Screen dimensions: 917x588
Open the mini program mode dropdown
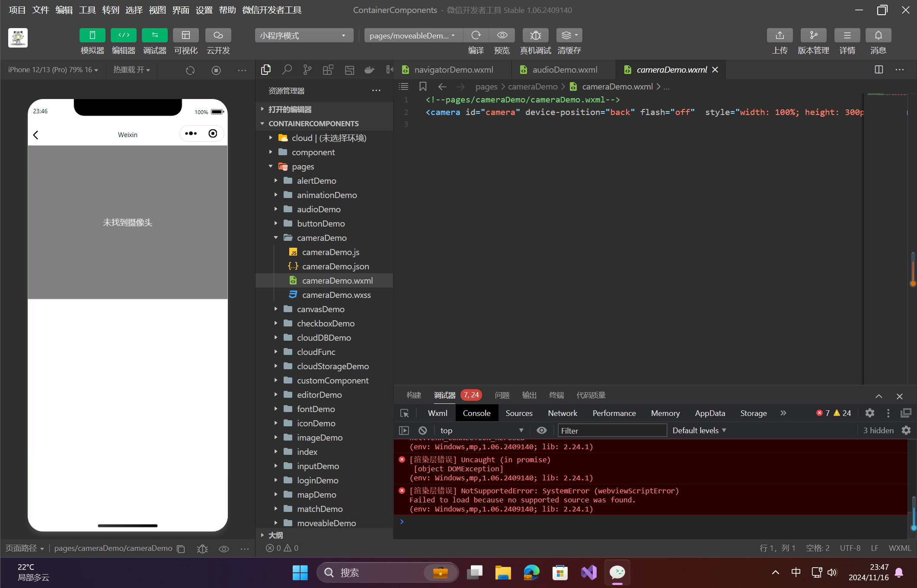point(304,35)
